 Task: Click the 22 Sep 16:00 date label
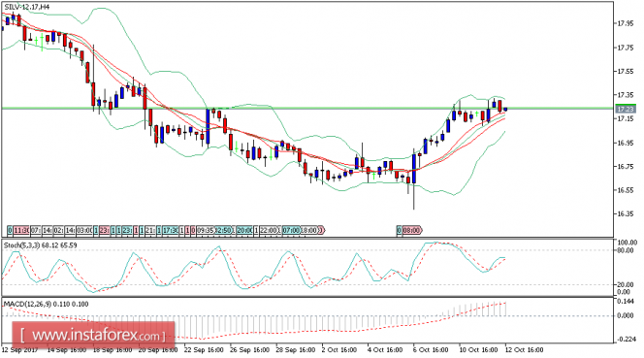click(x=205, y=350)
